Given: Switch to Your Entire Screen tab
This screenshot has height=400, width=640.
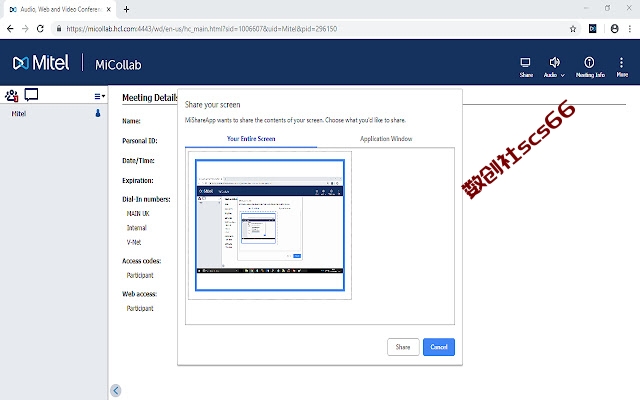Looking at the screenshot, I should click(251, 139).
